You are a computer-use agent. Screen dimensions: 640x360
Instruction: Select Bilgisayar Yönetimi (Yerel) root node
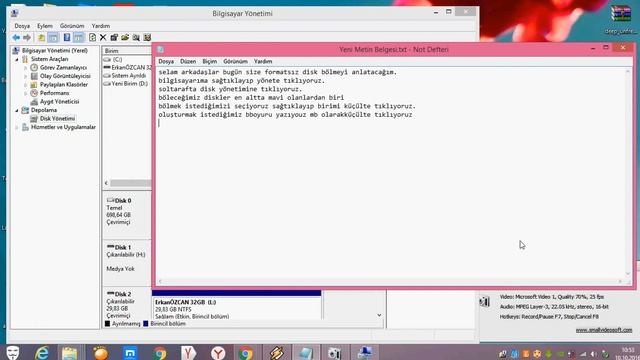click(x=55, y=51)
